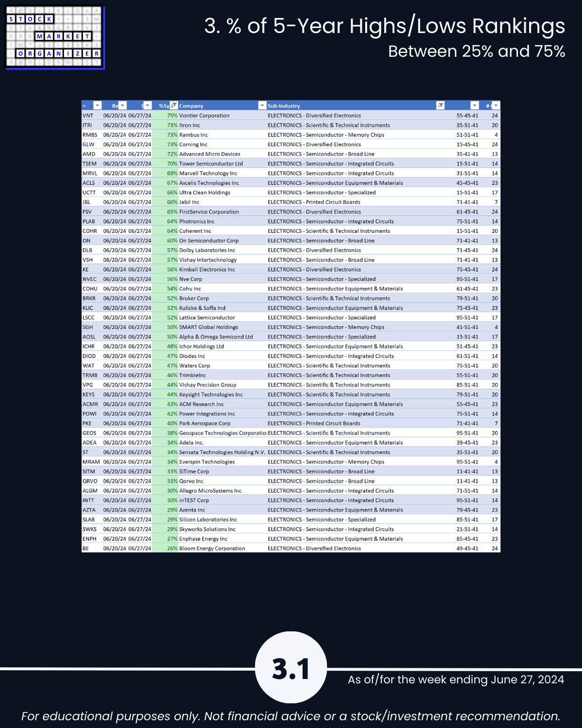The width and height of the screenshot is (582, 728).
Task: Select the Cohu Inc company cell
Action: [x=190, y=288]
